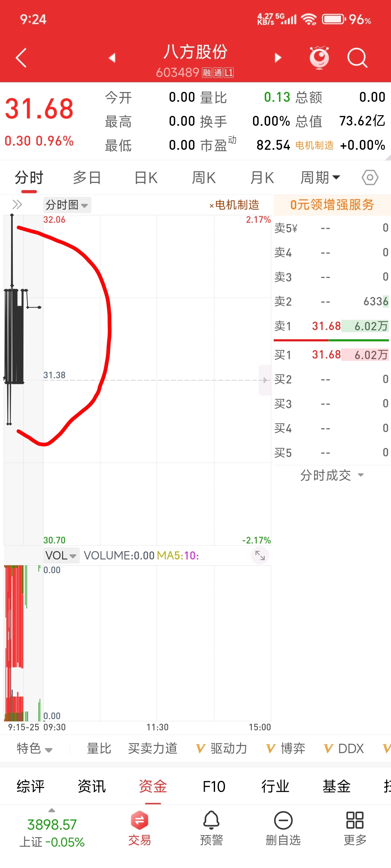Expand the VOL indicator dropdown
This screenshot has height=868, width=391.
tap(61, 555)
